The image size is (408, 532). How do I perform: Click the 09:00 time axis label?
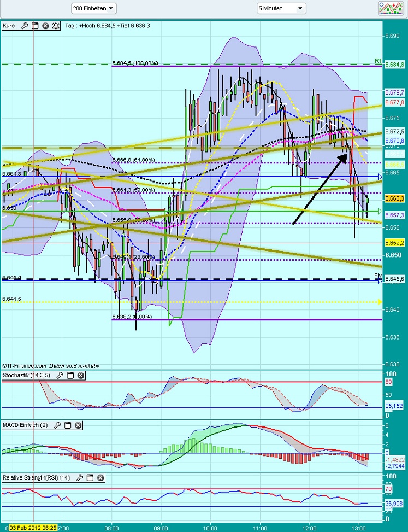pyautogui.click(x=161, y=528)
